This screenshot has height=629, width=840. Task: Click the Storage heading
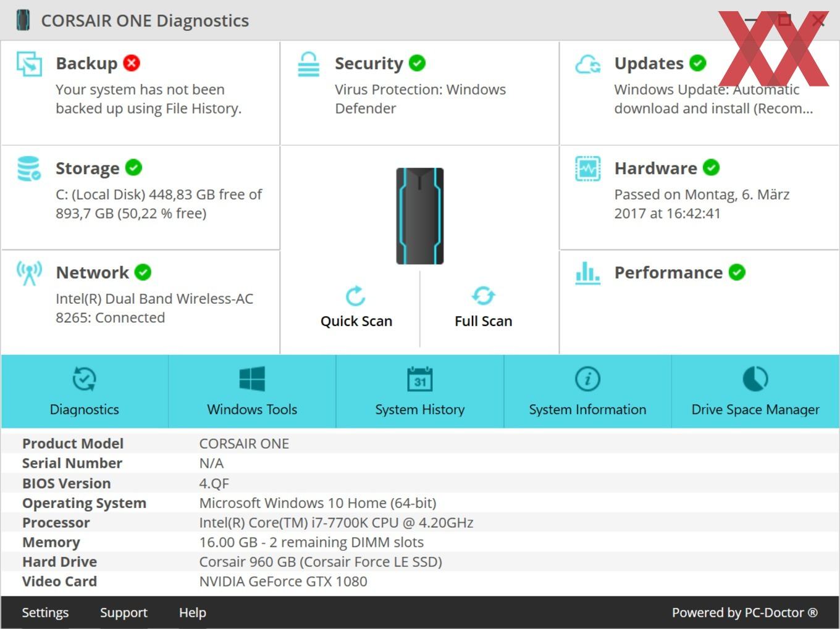[88, 168]
